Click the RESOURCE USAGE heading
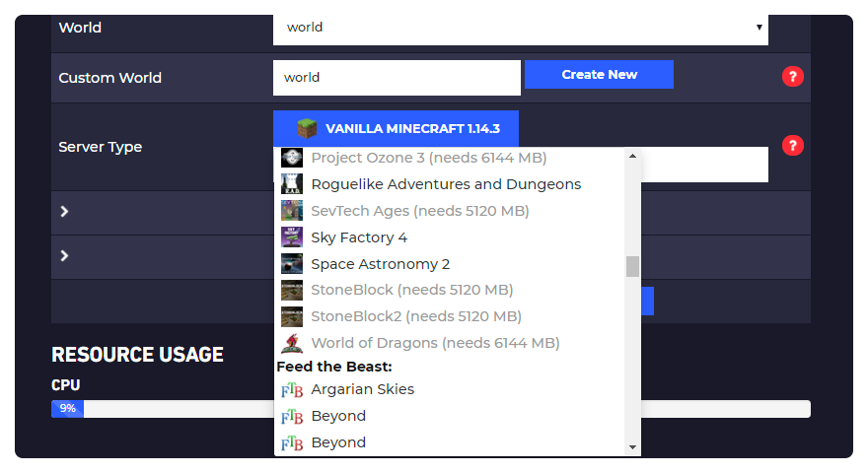 pos(137,355)
